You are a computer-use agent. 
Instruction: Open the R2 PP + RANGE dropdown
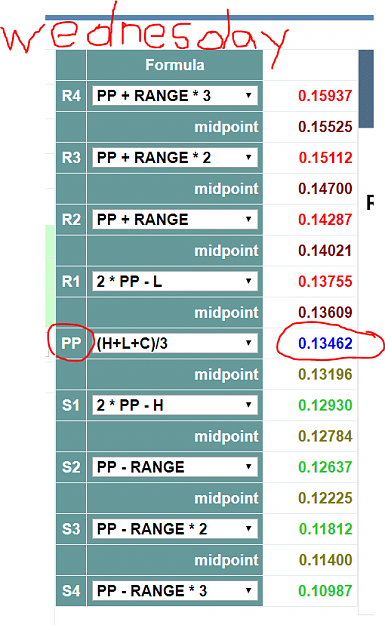pos(175,220)
